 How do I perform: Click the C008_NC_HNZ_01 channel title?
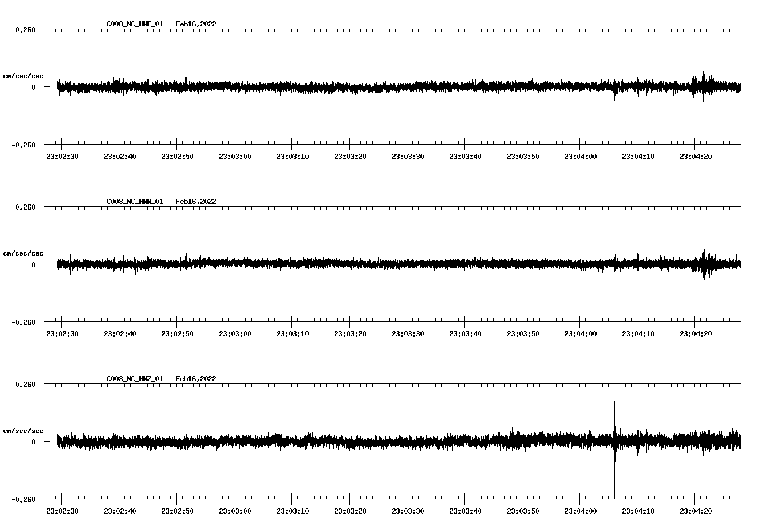135,379
